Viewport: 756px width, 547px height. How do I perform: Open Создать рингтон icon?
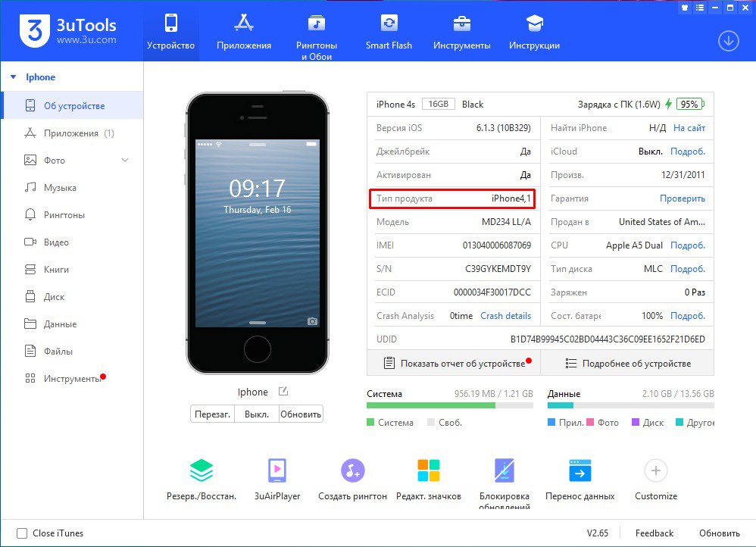point(353,470)
